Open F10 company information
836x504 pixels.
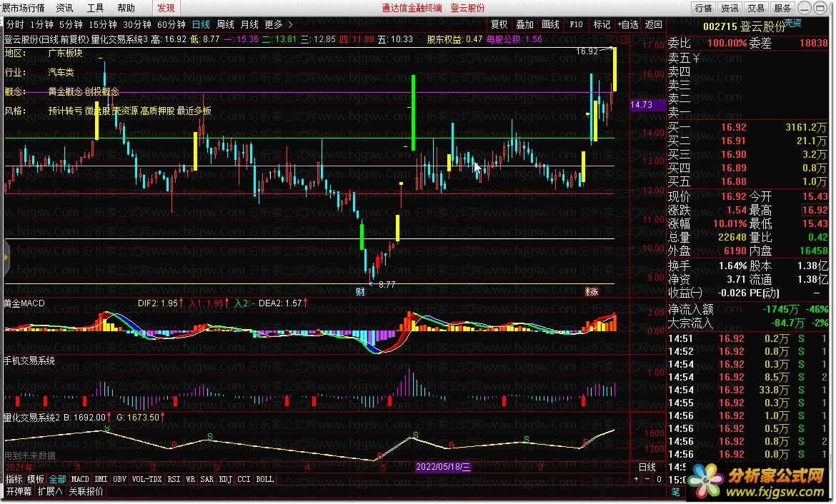pyautogui.click(x=577, y=24)
